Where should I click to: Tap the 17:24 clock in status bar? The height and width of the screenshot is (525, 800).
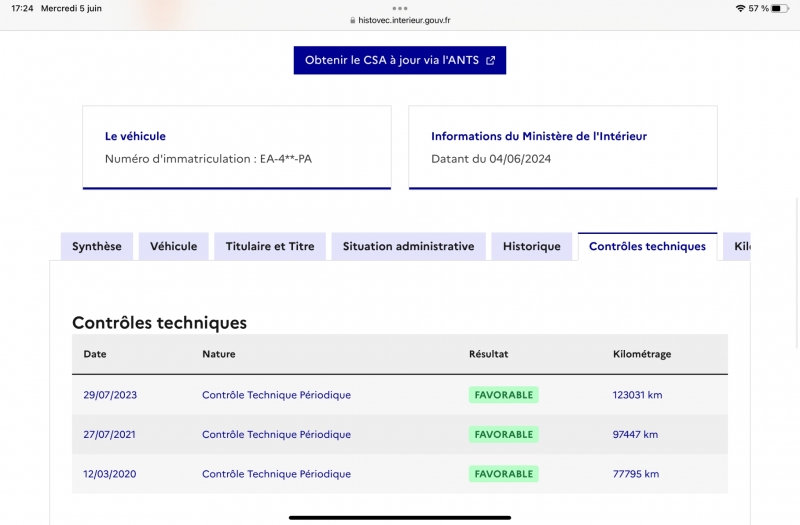(22, 8)
